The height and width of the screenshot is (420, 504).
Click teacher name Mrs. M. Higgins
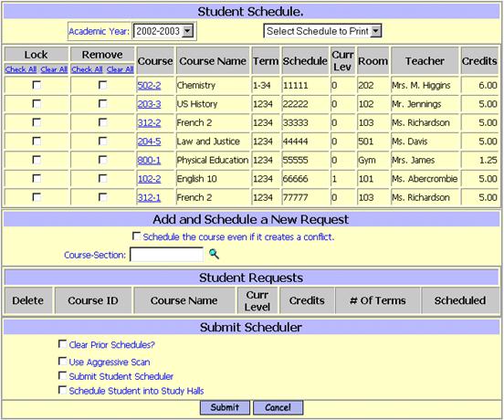click(x=421, y=86)
